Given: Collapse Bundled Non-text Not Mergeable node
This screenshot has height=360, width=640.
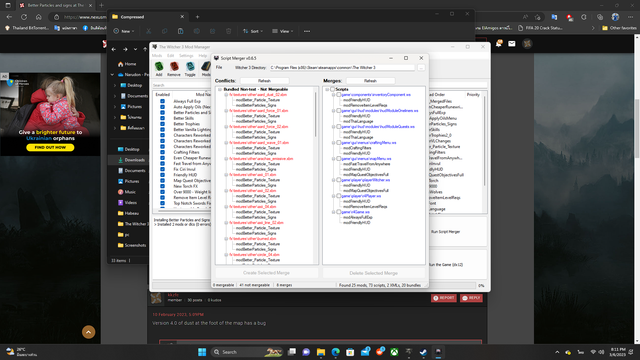Looking at the screenshot, I should (x=220, y=89).
